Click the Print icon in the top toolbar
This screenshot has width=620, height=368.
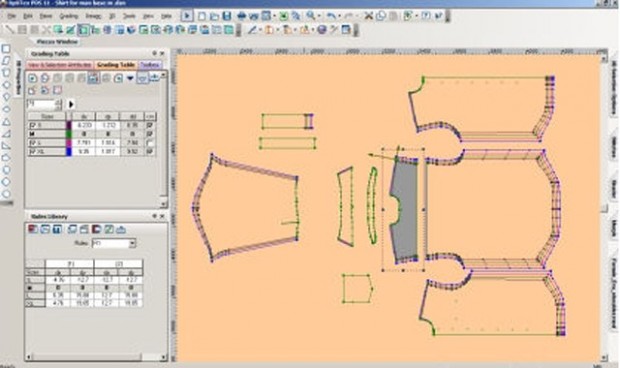tap(241, 16)
